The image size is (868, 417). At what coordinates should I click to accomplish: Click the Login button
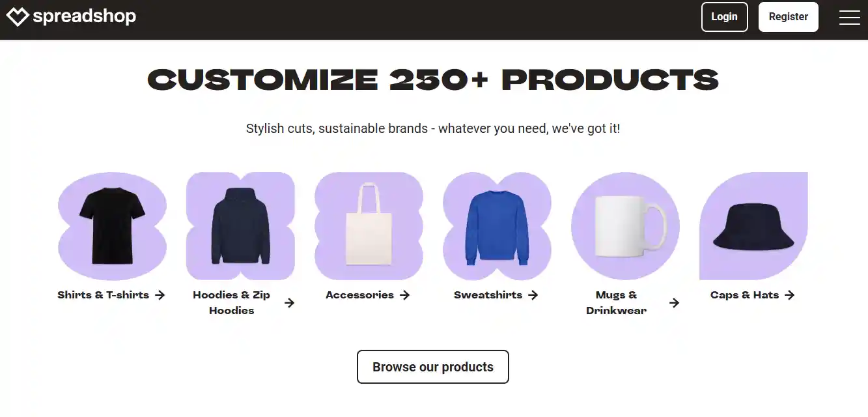(x=724, y=17)
